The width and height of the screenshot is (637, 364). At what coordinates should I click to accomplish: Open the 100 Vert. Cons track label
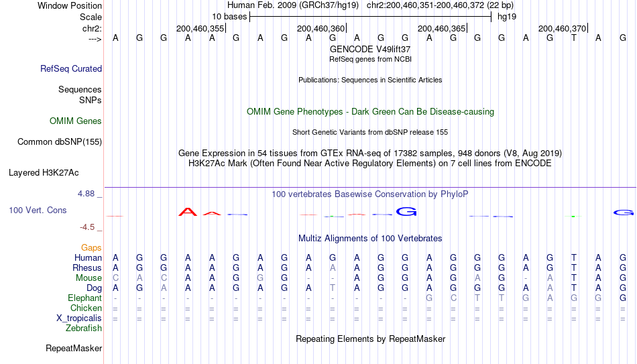tap(38, 210)
